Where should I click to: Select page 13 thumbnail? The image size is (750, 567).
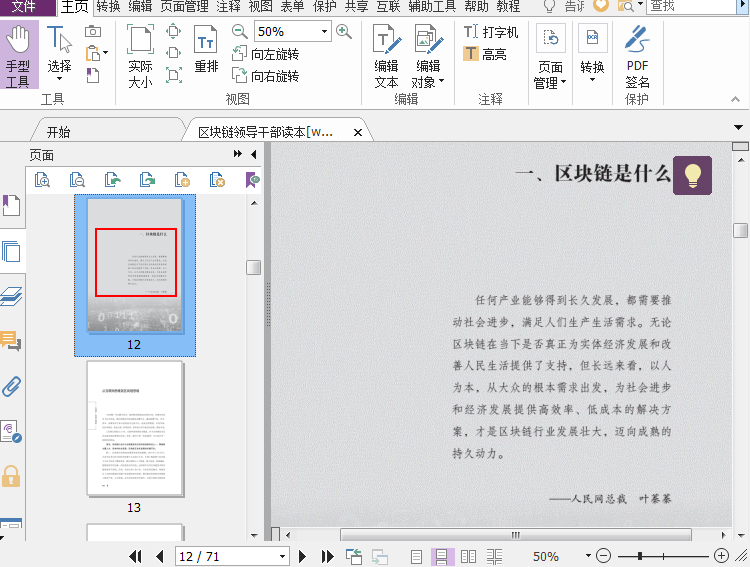(x=135, y=429)
